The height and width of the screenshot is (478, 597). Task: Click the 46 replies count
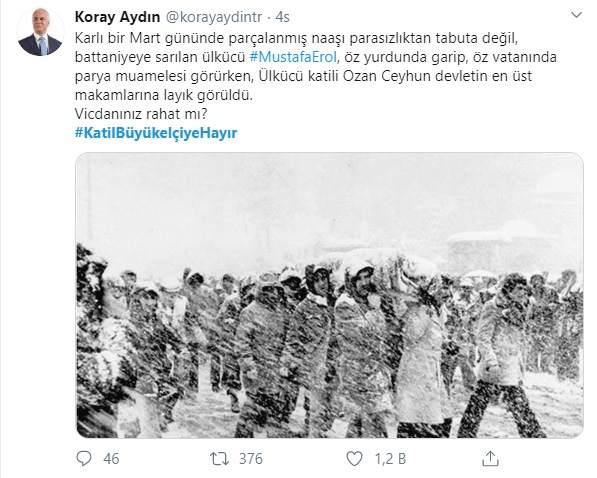[x=111, y=459]
